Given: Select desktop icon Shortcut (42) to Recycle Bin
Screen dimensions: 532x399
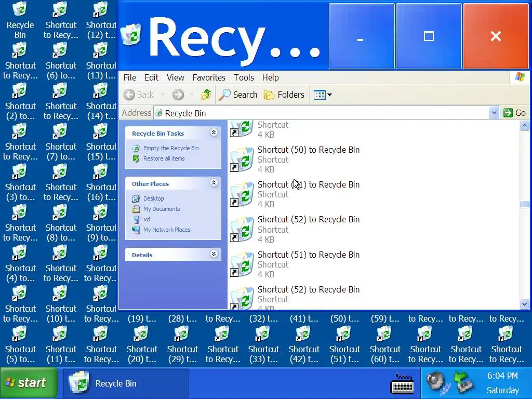Looking at the screenshot, I should [x=304, y=344].
